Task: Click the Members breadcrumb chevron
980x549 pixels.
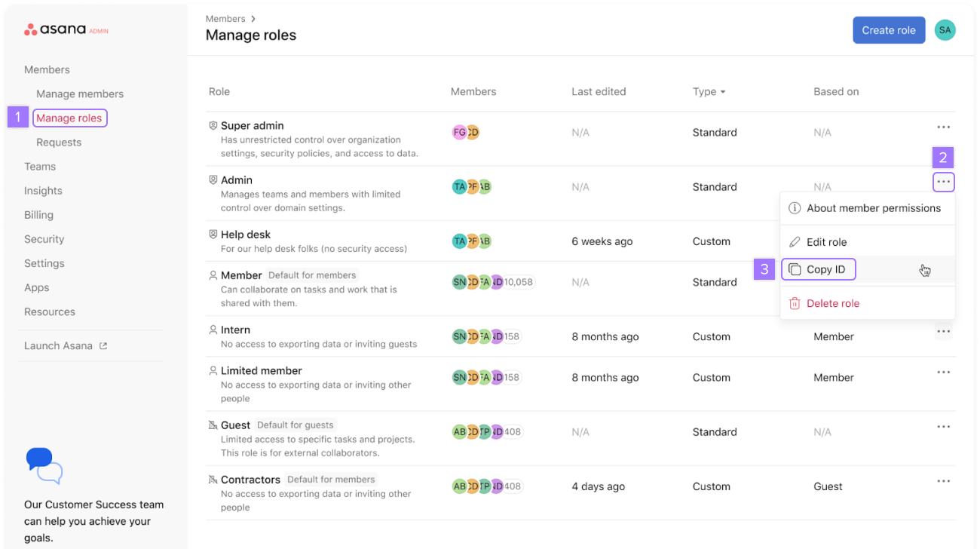Action: [x=253, y=19]
